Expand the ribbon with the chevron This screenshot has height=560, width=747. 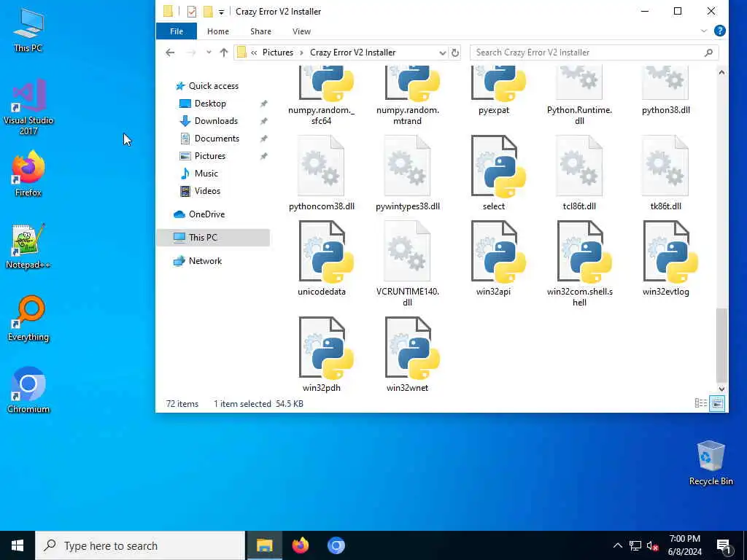click(x=704, y=31)
